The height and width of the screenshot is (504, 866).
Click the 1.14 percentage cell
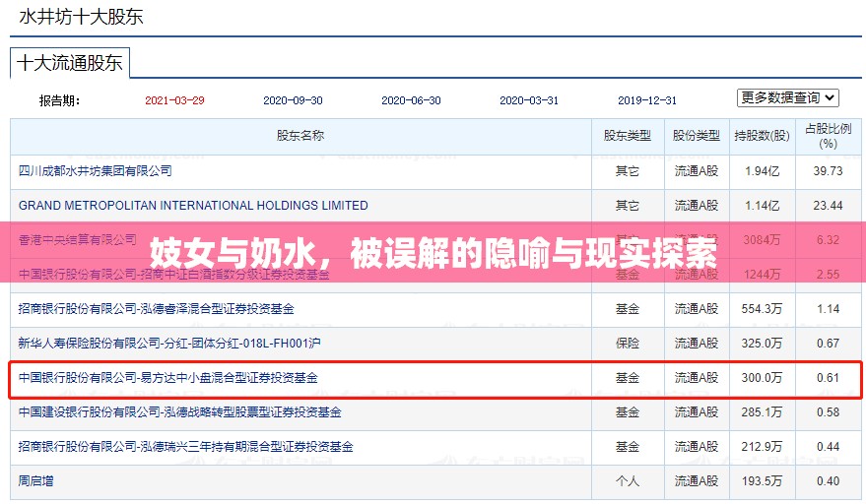(828, 308)
